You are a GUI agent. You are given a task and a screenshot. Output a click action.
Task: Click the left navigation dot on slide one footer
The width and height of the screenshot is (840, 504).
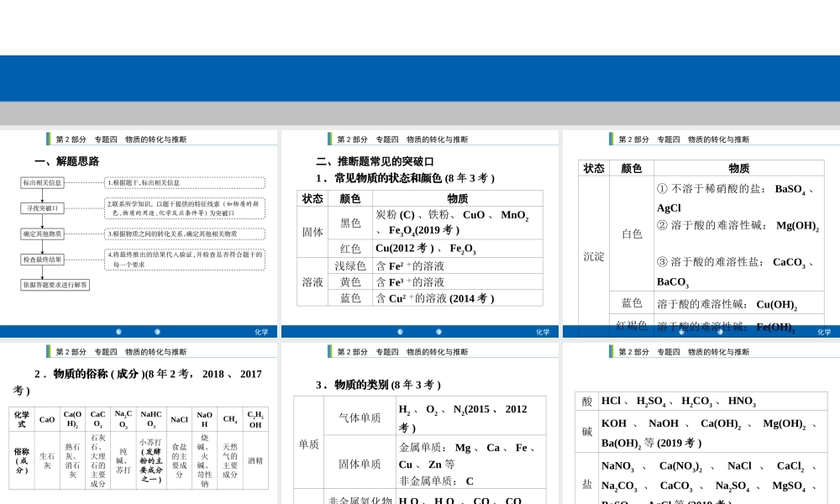(x=119, y=332)
